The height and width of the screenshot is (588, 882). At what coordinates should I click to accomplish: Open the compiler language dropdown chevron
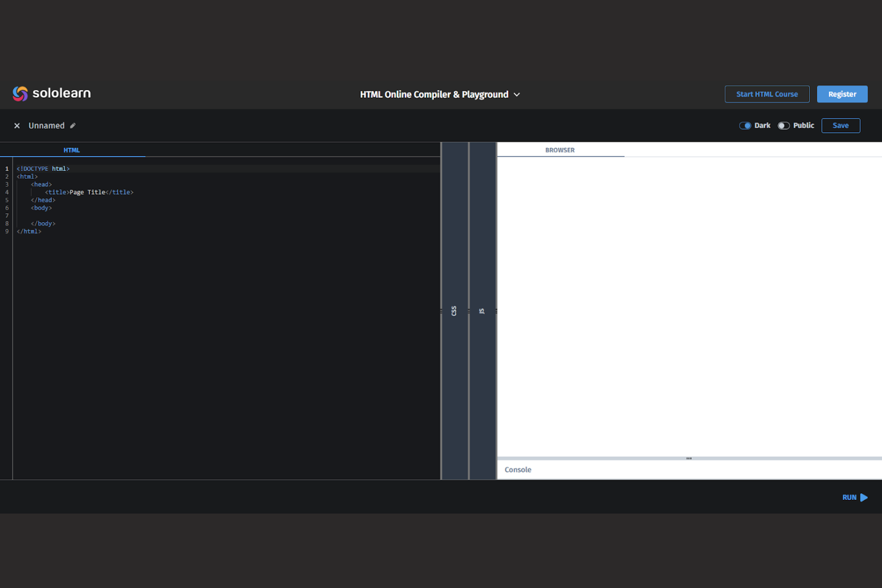(x=516, y=94)
